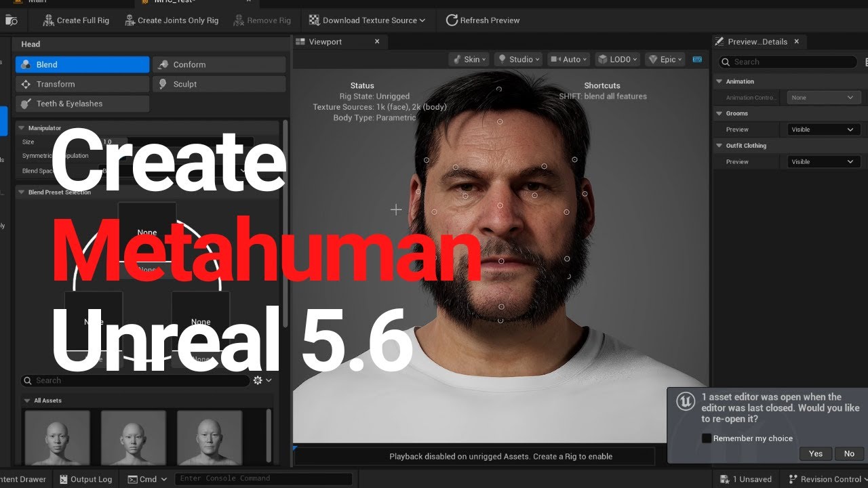Open the Auto camera dropdown

tap(569, 60)
